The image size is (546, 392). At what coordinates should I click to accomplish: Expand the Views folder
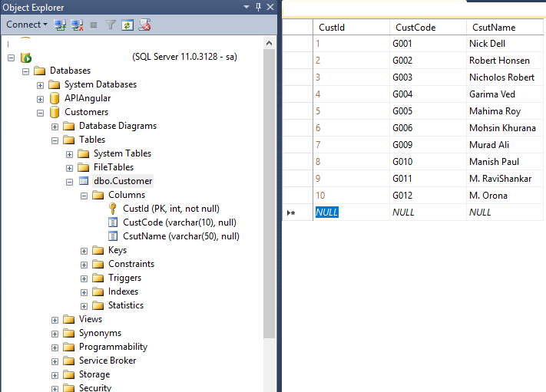point(55,320)
